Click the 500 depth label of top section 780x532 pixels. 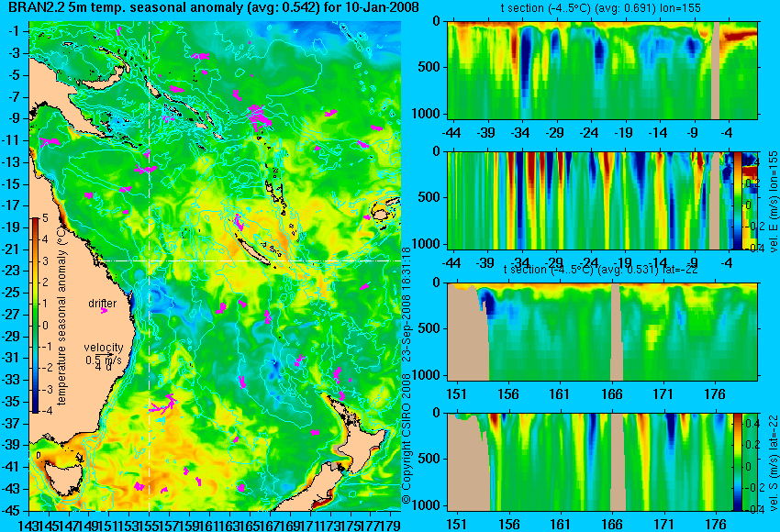click(429, 67)
